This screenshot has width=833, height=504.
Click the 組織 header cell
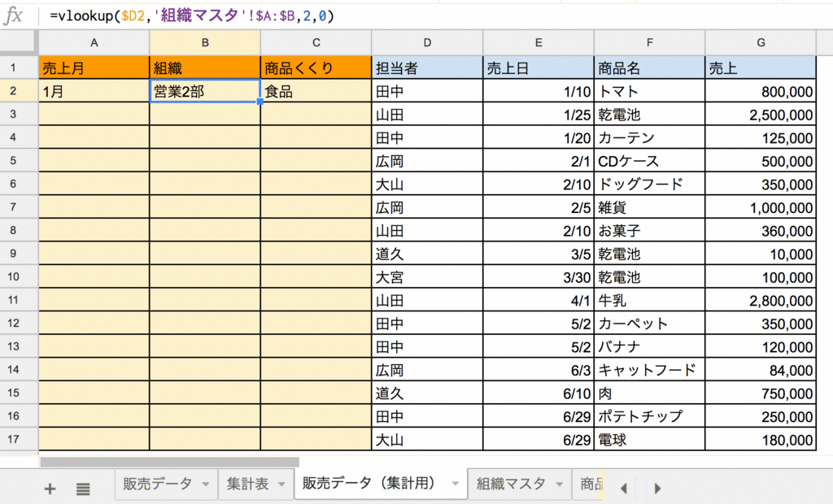tap(205, 67)
